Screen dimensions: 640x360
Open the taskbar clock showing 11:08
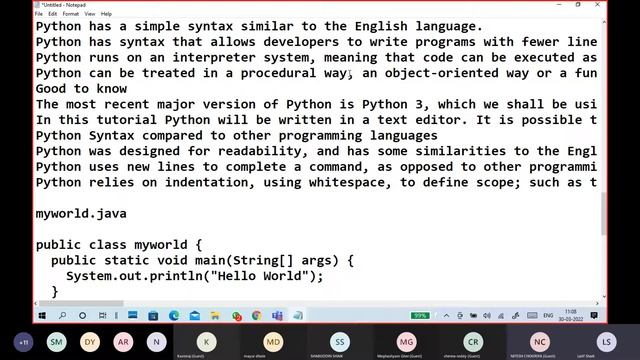pyautogui.click(x=571, y=316)
